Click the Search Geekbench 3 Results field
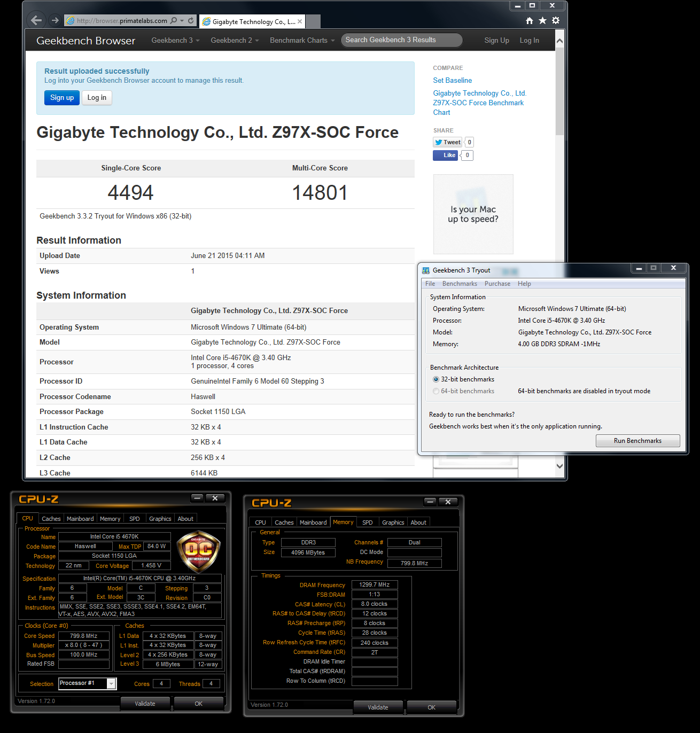Image resolution: width=700 pixels, height=733 pixels. click(402, 40)
